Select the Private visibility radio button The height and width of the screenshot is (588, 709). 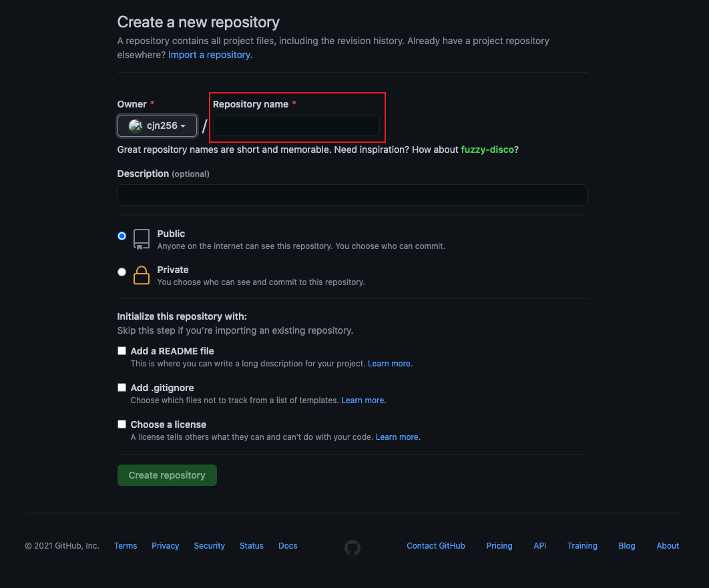(x=122, y=272)
